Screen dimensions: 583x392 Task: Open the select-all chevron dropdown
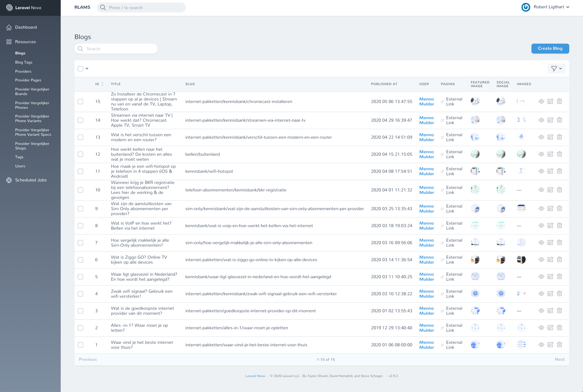click(x=87, y=69)
